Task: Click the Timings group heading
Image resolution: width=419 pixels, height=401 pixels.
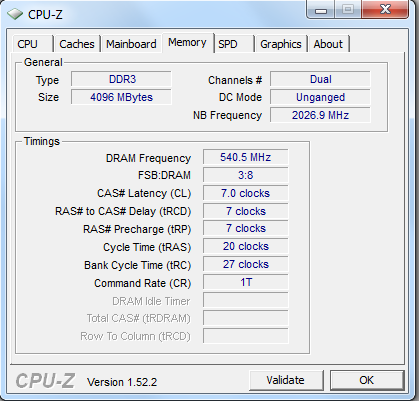Action: tap(42, 141)
